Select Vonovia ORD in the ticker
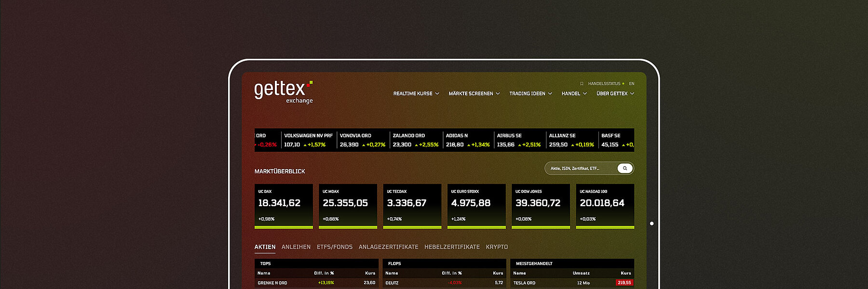The width and height of the screenshot is (868, 289). click(363, 140)
